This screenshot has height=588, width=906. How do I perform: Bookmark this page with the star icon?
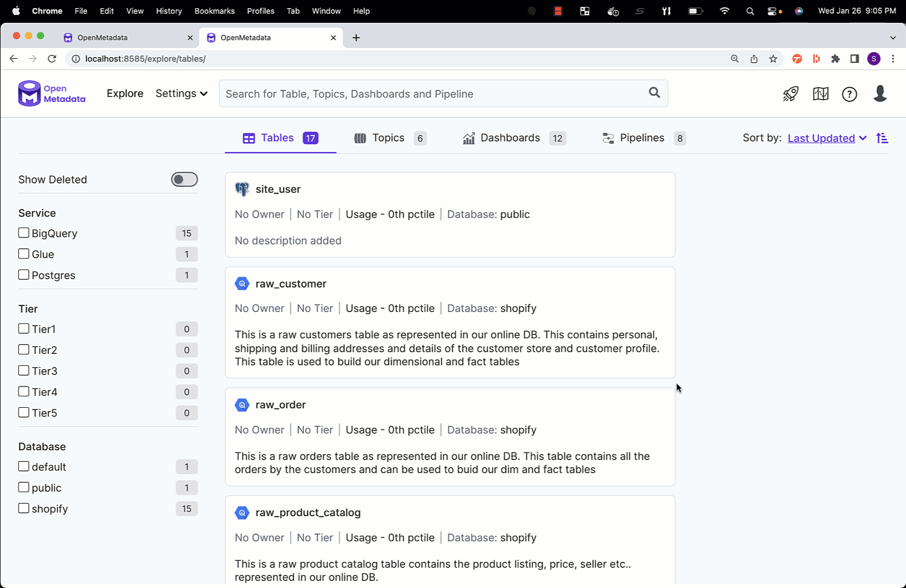773,59
